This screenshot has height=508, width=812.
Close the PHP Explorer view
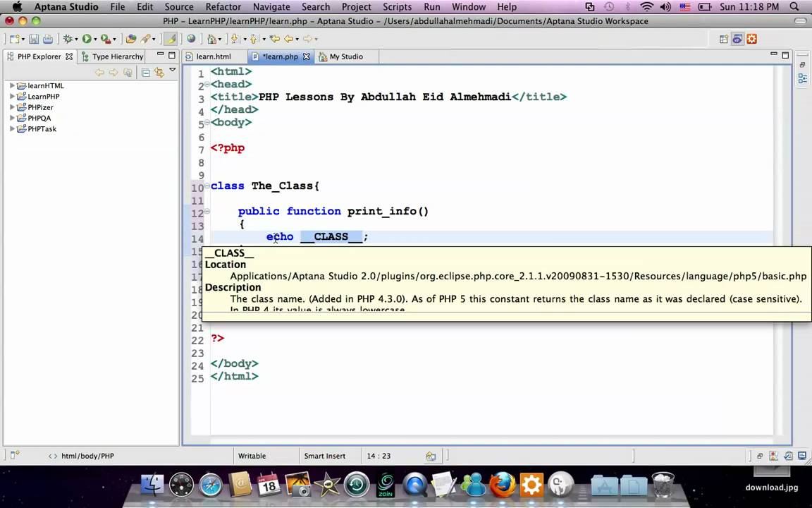tap(69, 56)
